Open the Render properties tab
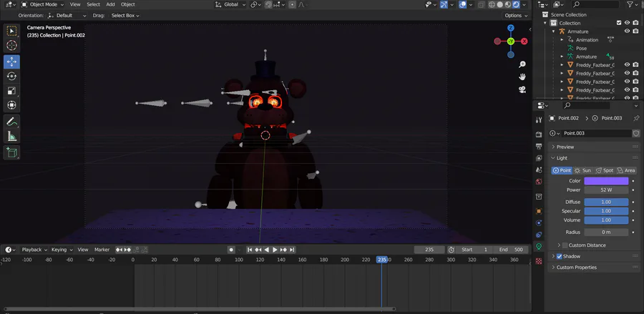The height and width of the screenshot is (314, 644). [x=539, y=134]
